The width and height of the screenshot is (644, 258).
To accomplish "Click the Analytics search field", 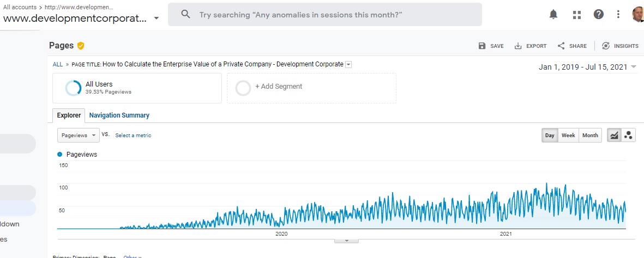I will (x=325, y=15).
